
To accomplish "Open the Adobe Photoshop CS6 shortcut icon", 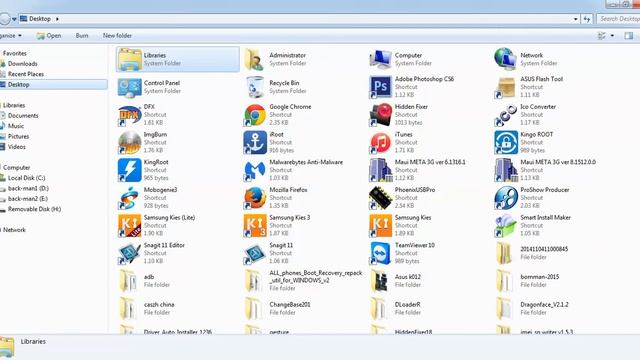I will [380, 87].
